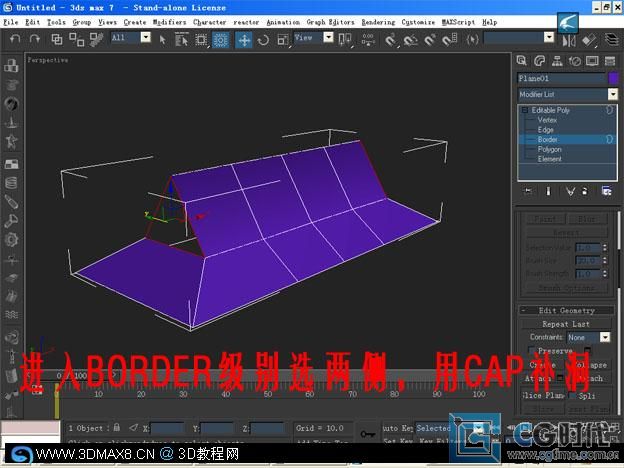The width and height of the screenshot is (624, 468).
Task: Open the Layer Manager icon
Action: click(611, 39)
